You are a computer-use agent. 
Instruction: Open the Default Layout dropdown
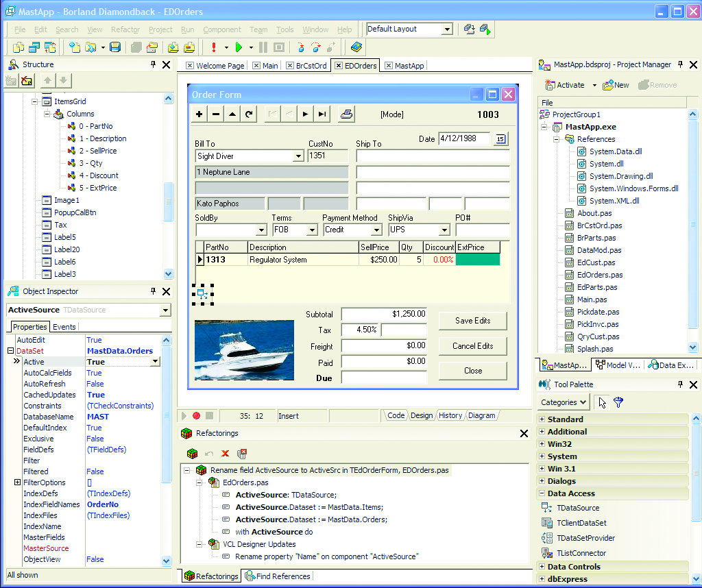(447, 29)
